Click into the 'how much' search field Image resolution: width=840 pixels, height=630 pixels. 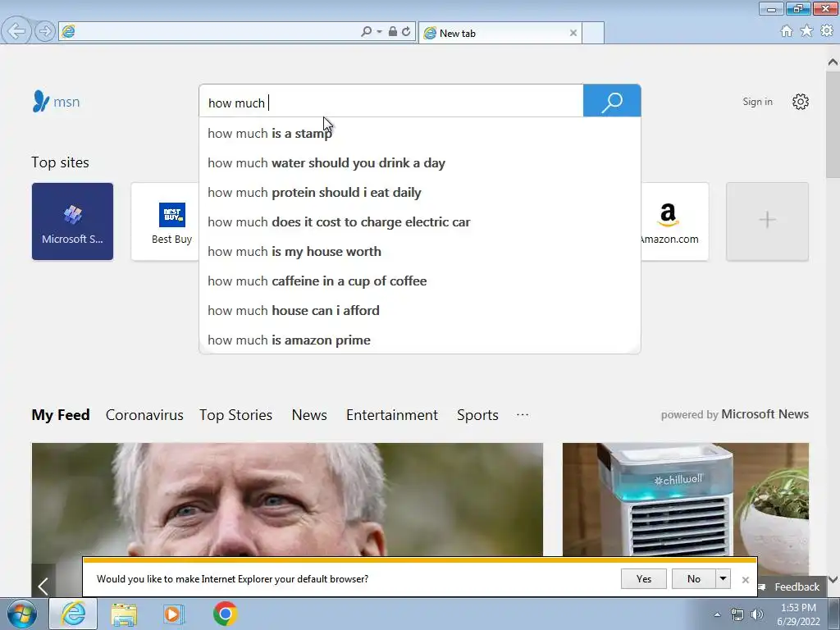(x=391, y=102)
